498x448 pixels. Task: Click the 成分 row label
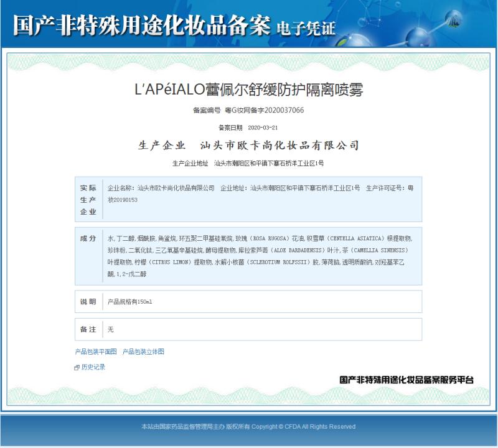coord(88,238)
